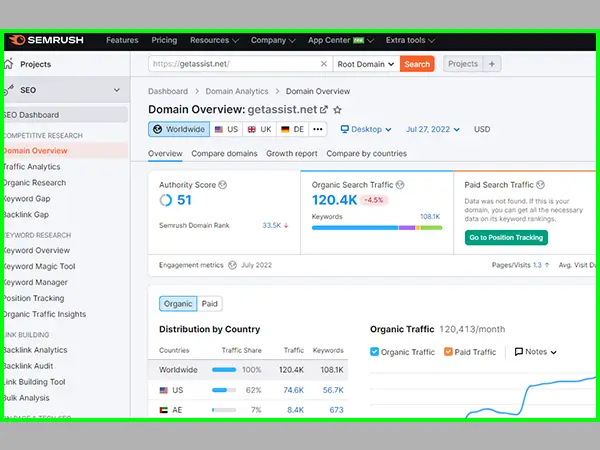
Task: Open SEO Dashboard in sidebar
Action: pos(66,115)
